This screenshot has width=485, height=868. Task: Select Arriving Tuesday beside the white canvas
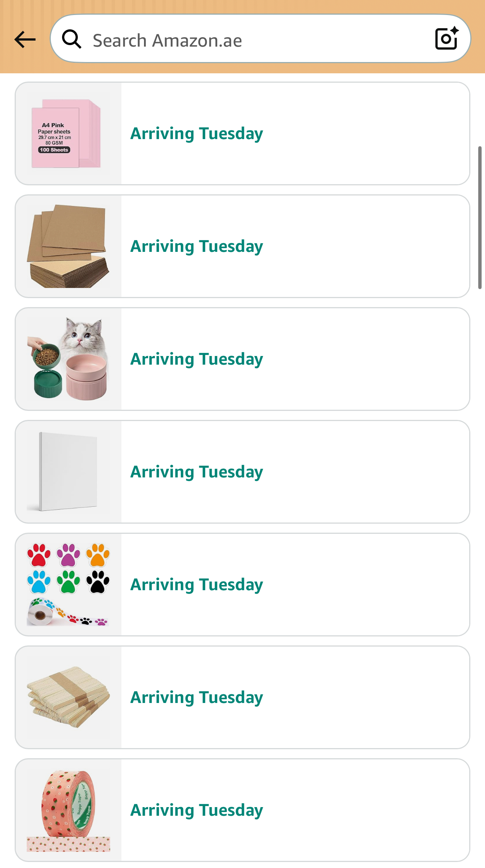pos(197,472)
